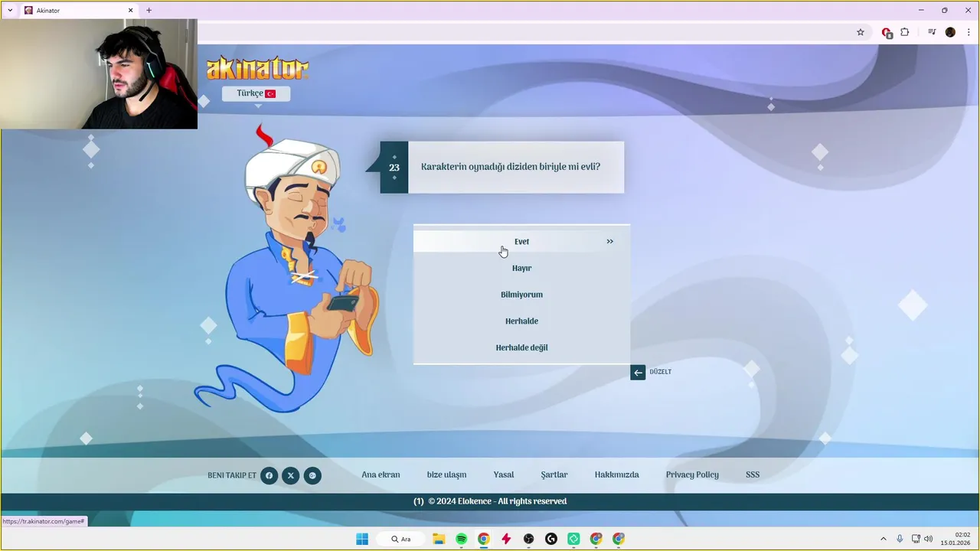This screenshot has width=980, height=551.
Task: Open the volume speaker tray icon
Action: coord(929,539)
